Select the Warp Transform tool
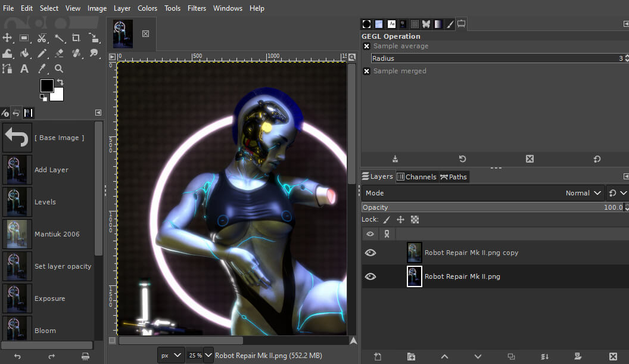This screenshot has width=629, height=364. click(x=7, y=54)
